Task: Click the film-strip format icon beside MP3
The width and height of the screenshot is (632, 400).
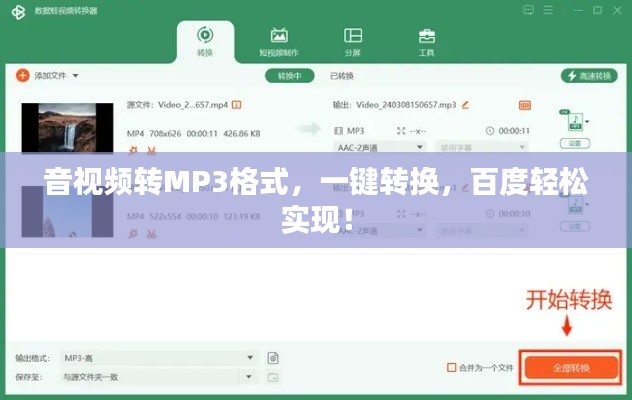Action: 339,131
